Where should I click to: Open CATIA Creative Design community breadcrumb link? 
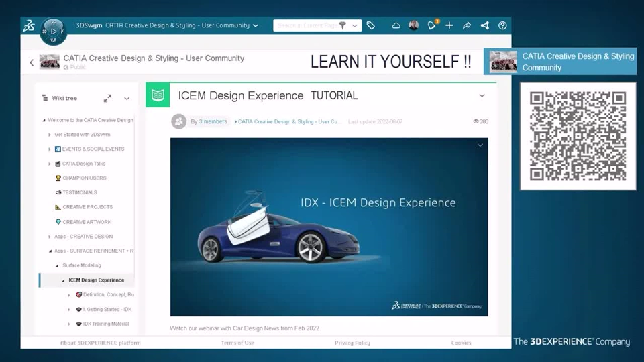point(288,121)
